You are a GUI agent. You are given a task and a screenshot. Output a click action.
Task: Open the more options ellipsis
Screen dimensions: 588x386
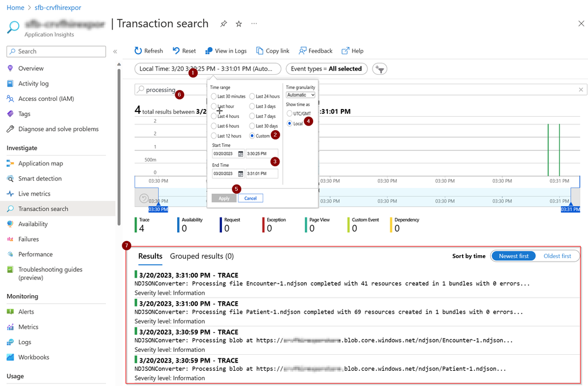(x=254, y=24)
